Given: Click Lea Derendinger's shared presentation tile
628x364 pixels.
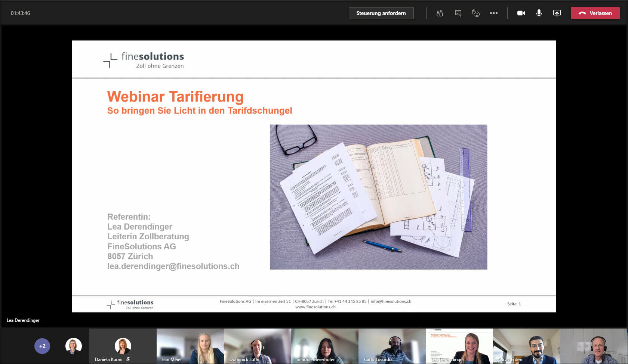Looking at the screenshot, I should tap(459, 346).
